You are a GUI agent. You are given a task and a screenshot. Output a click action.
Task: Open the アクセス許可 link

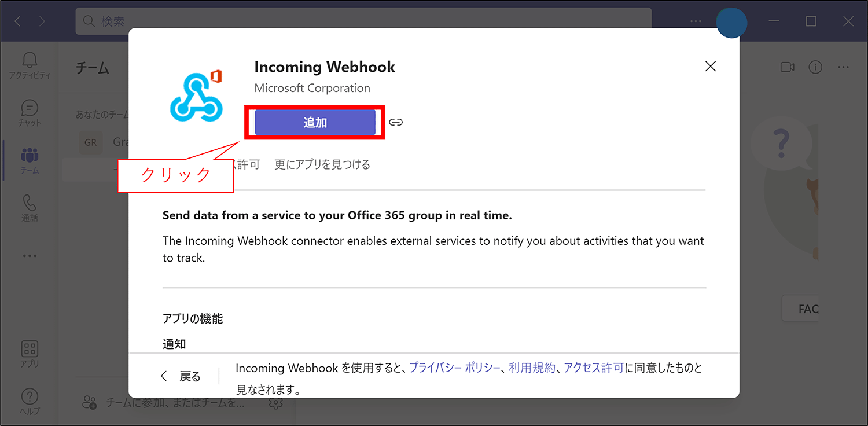[594, 368]
